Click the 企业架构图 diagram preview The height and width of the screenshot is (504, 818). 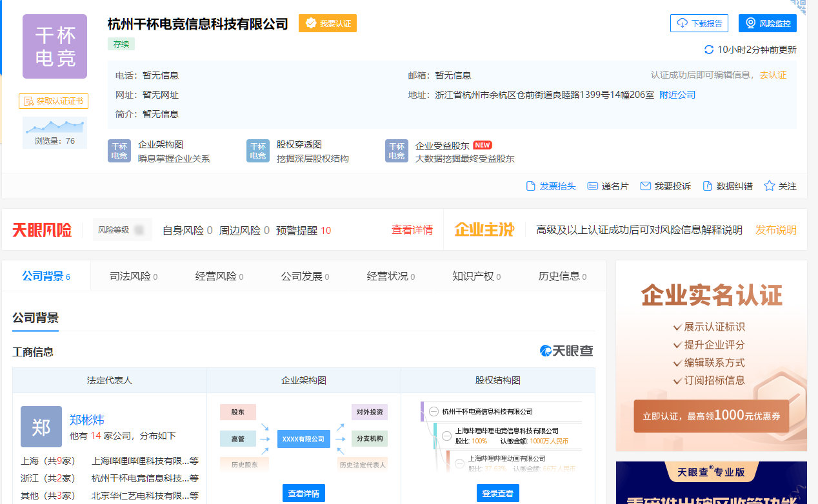(x=304, y=437)
